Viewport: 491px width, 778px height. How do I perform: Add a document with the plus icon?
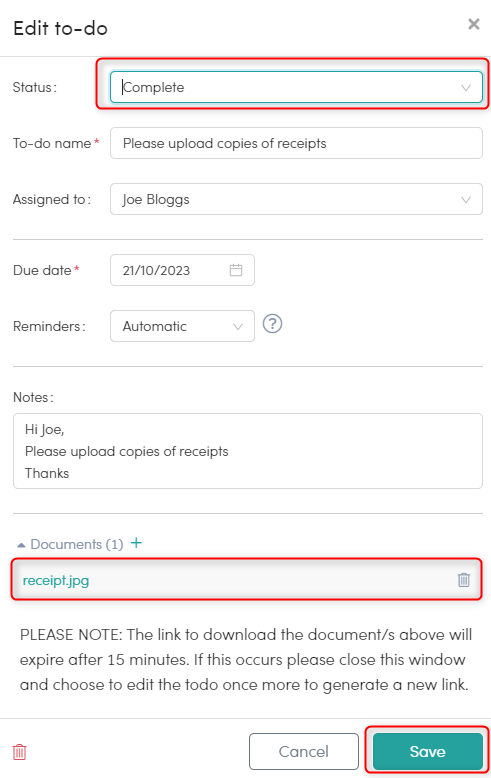[136, 543]
